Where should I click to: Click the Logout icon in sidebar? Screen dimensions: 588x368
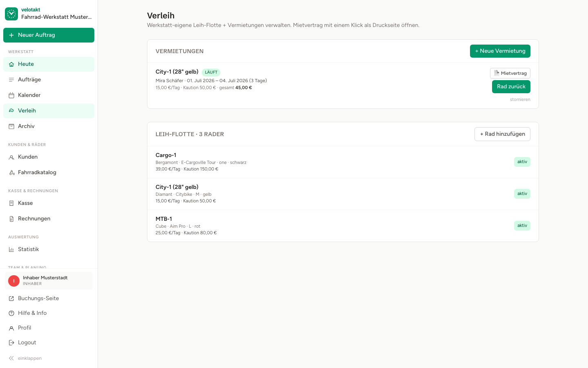[11, 343]
